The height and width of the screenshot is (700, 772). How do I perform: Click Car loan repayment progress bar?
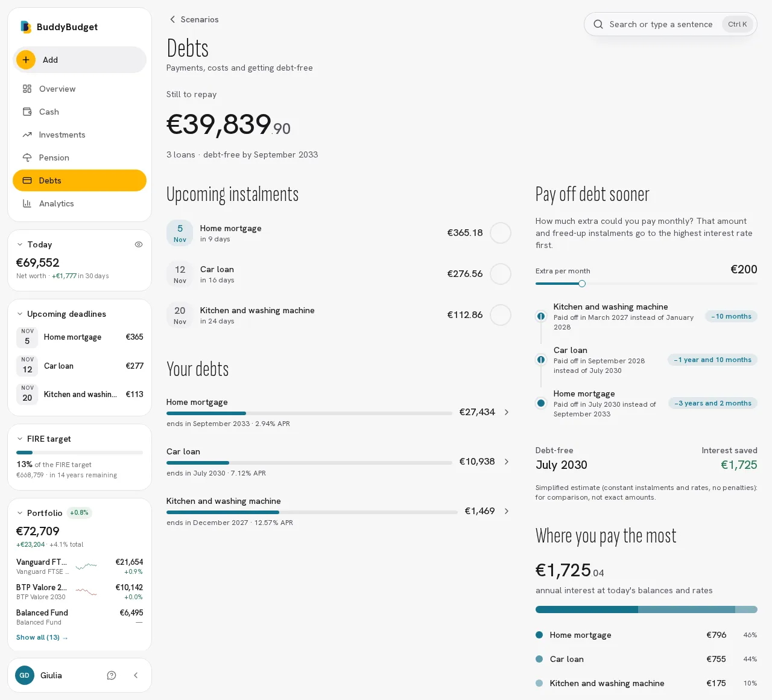tap(309, 463)
